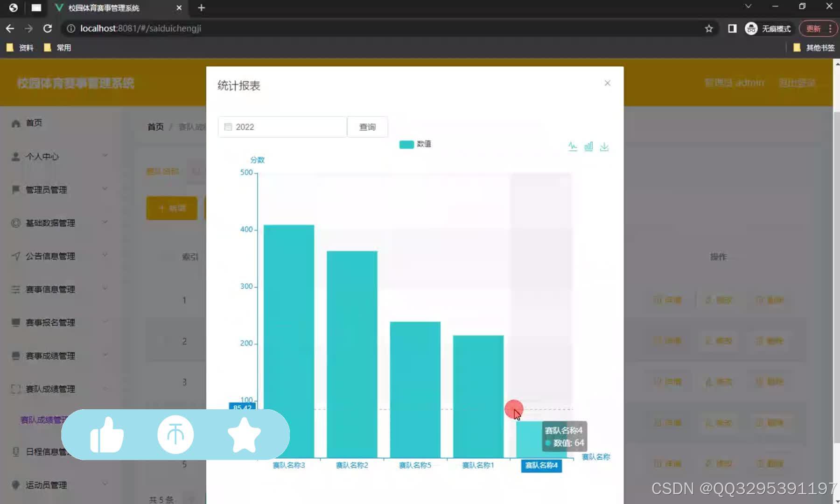Expand 基础数据管理 sidebar menu
This screenshot has width=840, height=504.
coord(61,223)
